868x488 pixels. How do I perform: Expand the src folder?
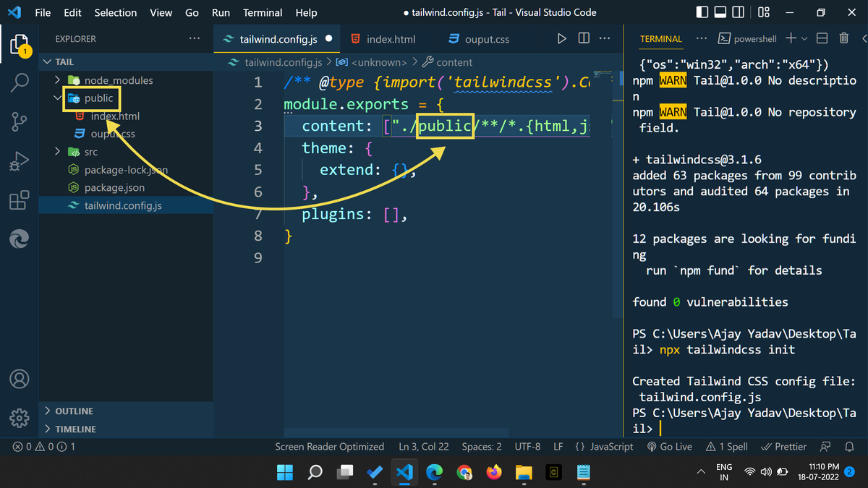coord(58,152)
